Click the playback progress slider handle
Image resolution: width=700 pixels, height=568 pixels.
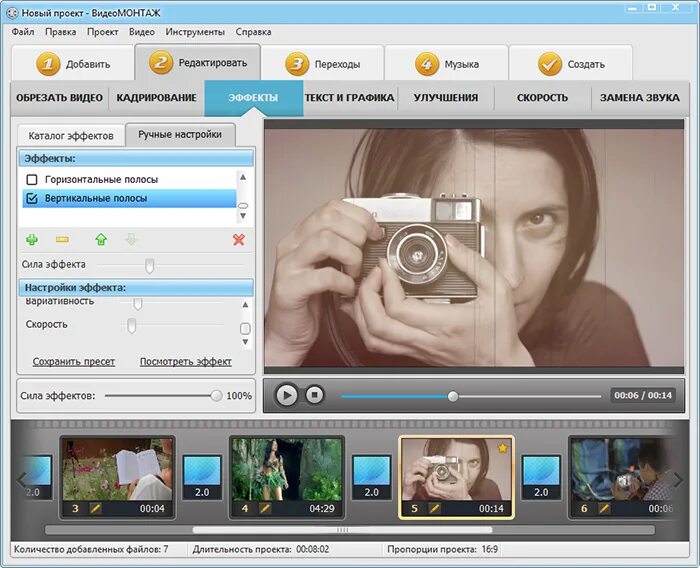pos(453,396)
